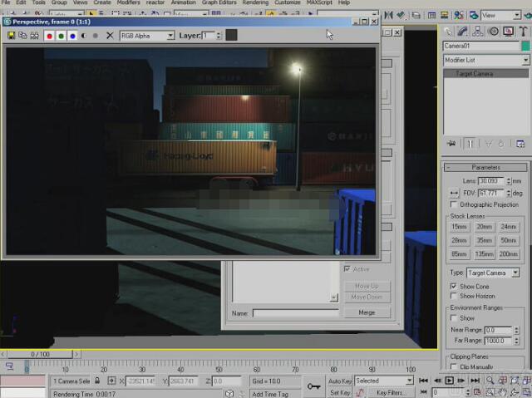
Task: Open Render Scene dialog icon
Action: pos(474,15)
